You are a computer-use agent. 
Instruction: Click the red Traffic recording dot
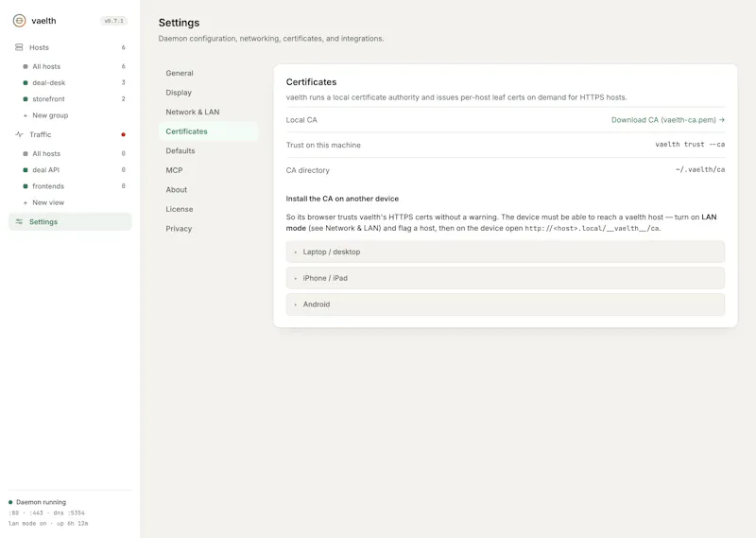coord(124,134)
